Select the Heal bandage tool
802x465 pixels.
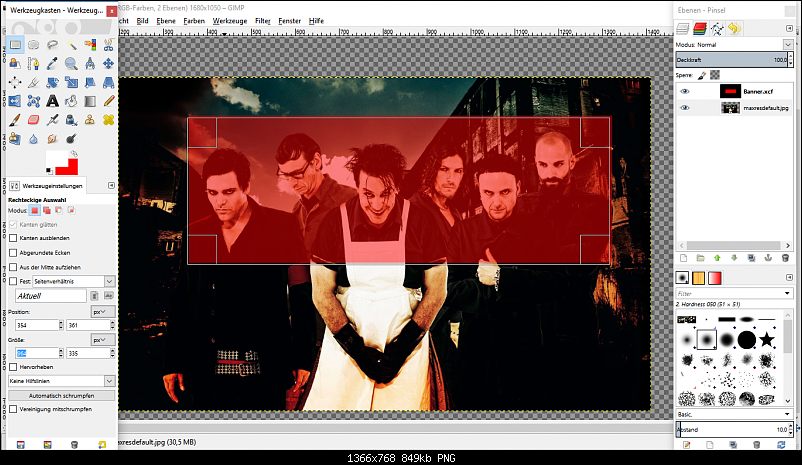[108, 120]
